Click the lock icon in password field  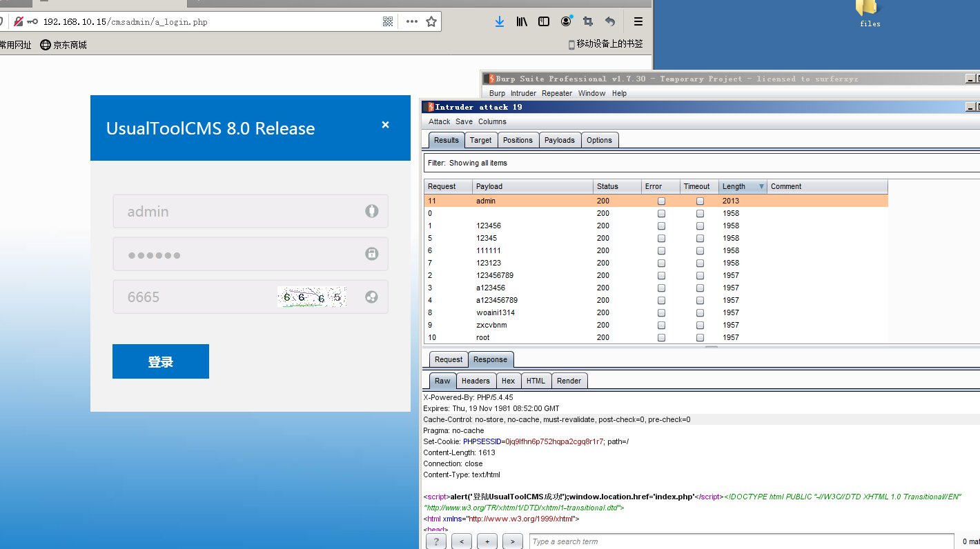coord(371,254)
